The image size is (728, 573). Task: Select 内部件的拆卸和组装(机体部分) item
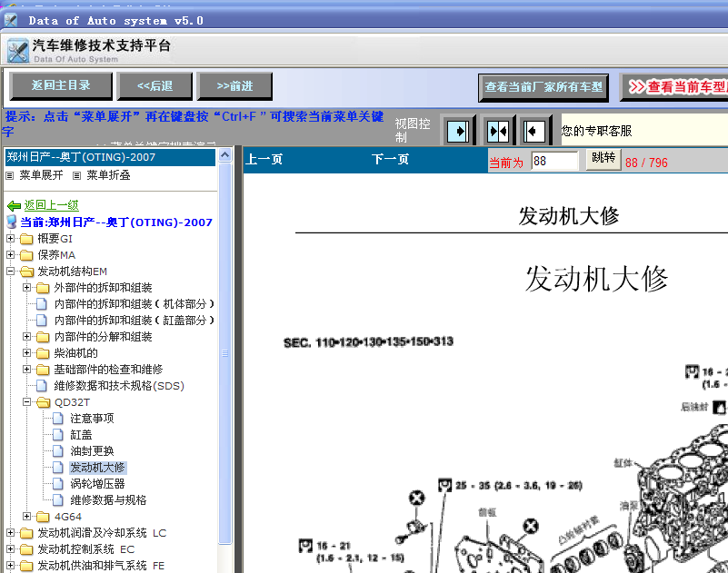pyautogui.click(x=135, y=304)
